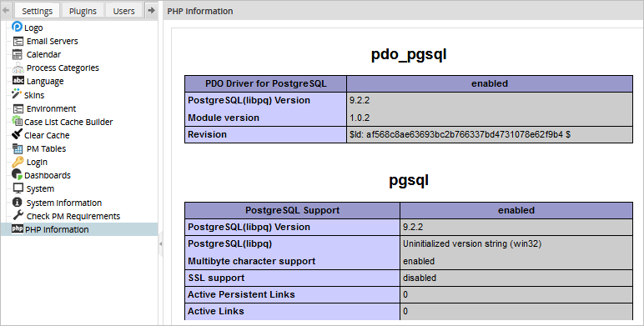Switch to the Plugins tab
This screenshot has height=326, width=644.
(x=83, y=11)
